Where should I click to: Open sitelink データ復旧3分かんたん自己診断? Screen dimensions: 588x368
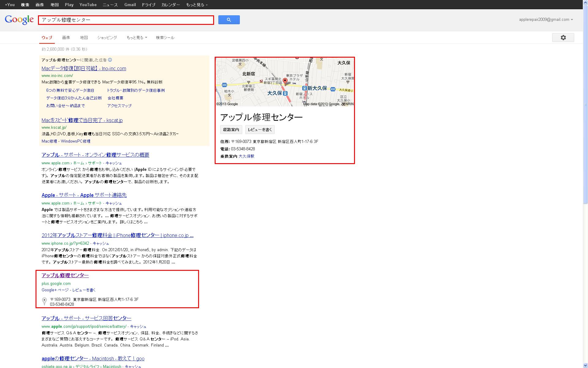click(74, 98)
